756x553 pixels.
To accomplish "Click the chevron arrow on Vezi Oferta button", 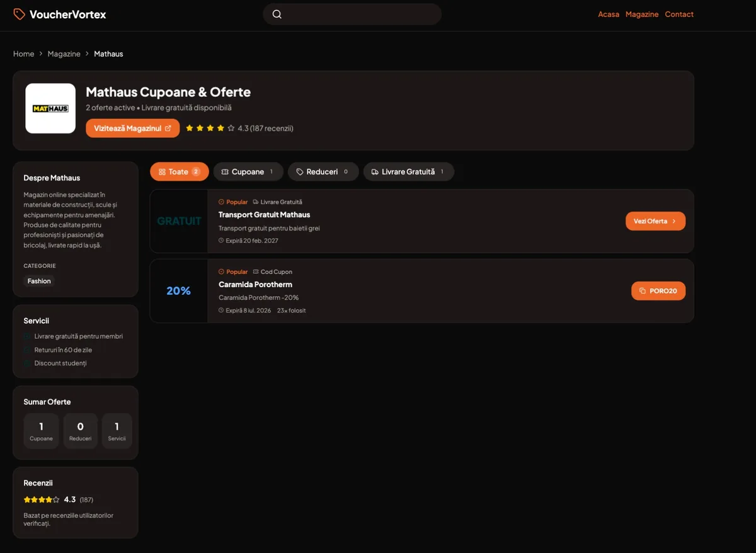I will tap(674, 221).
